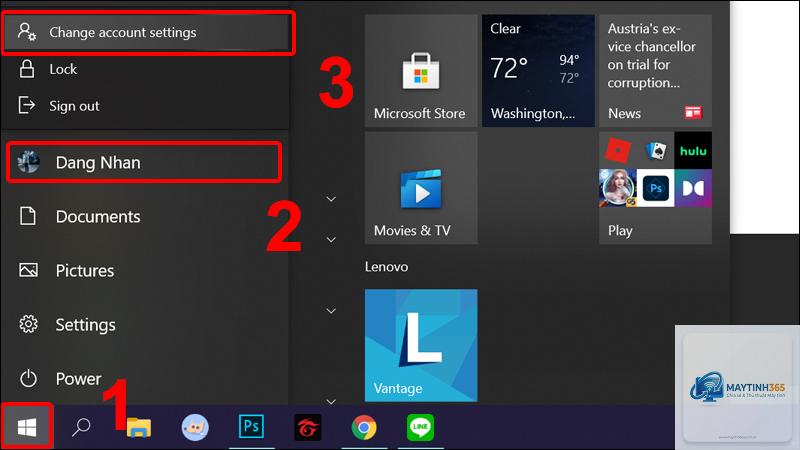Image resolution: width=800 pixels, height=450 pixels.
Task: Open the LINE app in taskbar
Action: pos(420,427)
